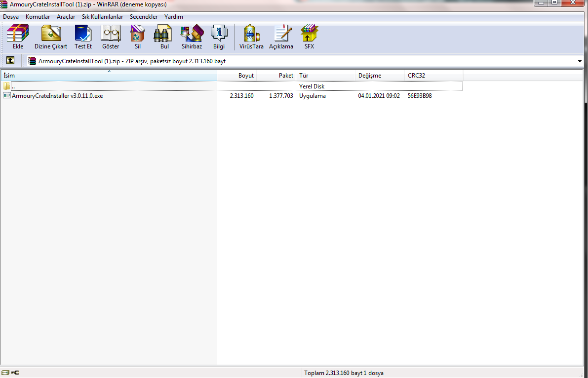Click the 1.377.703 packed size value
The image size is (588, 378).
click(281, 96)
